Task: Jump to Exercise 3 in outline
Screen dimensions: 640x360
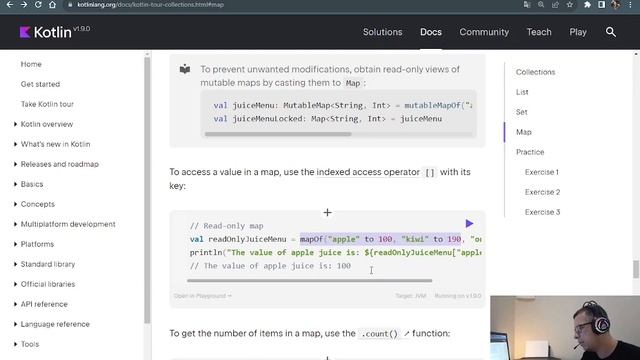Action: click(x=542, y=212)
